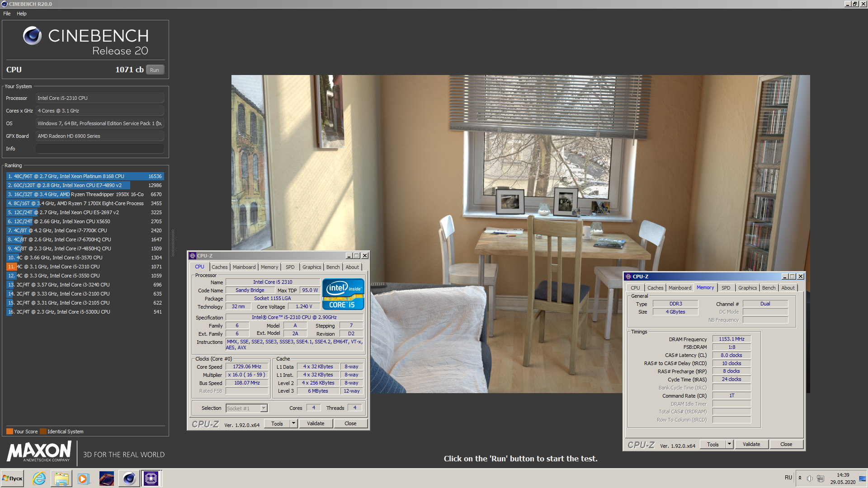The width and height of the screenshot is (868, 488).
Task: Click the MAXON logo
Action: 39,451
